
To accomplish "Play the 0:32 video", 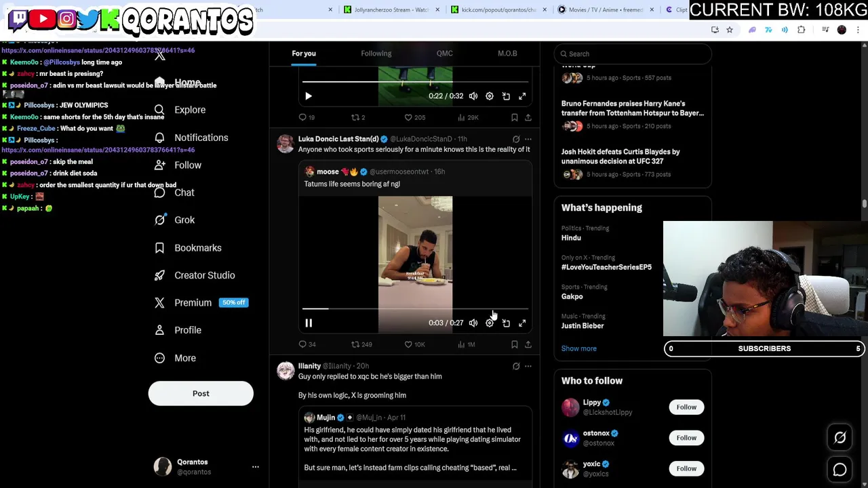I will 309,96.
